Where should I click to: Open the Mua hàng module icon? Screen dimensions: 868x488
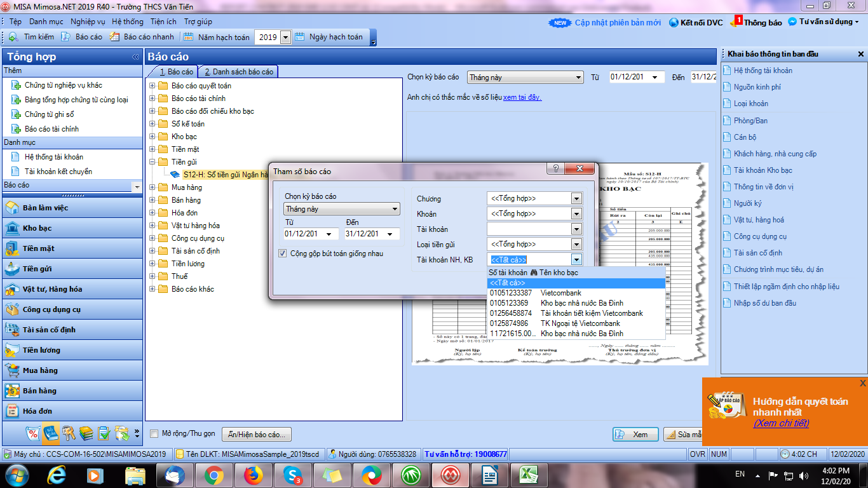pyautogui.click(x=11, y=370)
